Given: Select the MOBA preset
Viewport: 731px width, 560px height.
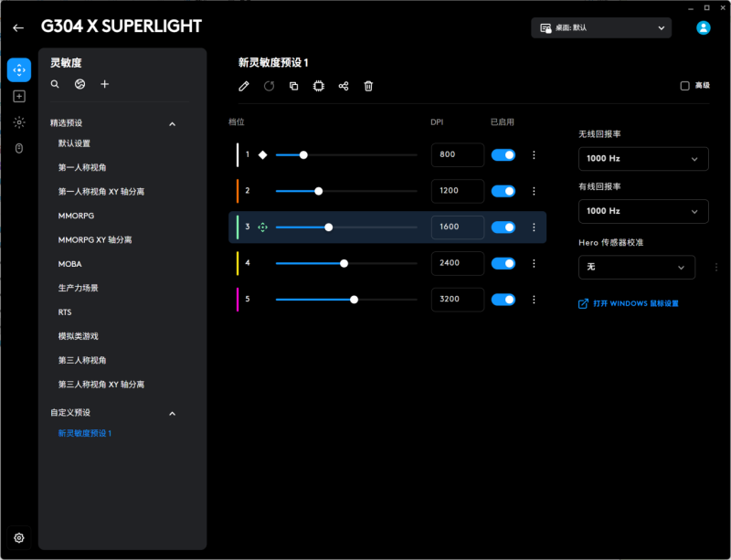Looking at the screenshot, I should pyautogui.click(x=70, y=264).
